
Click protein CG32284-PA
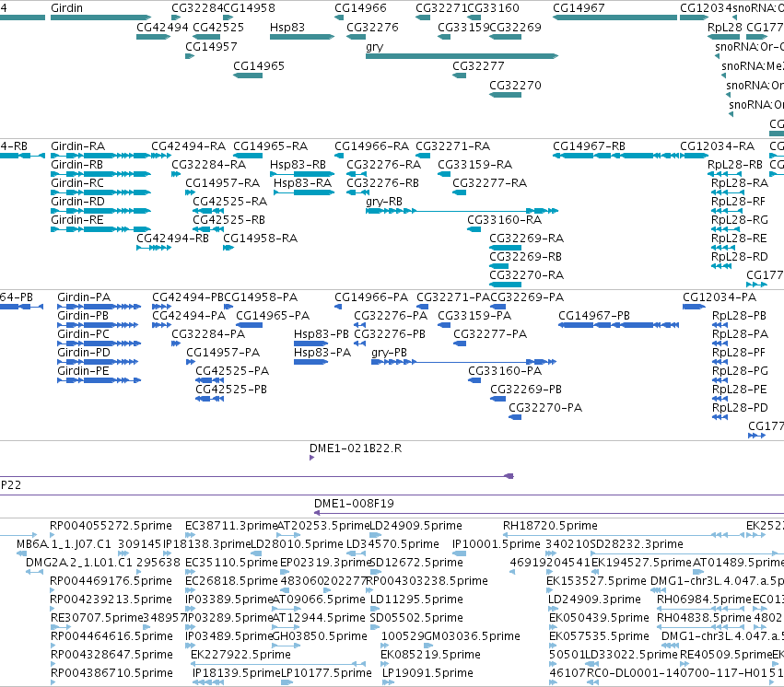176,343
